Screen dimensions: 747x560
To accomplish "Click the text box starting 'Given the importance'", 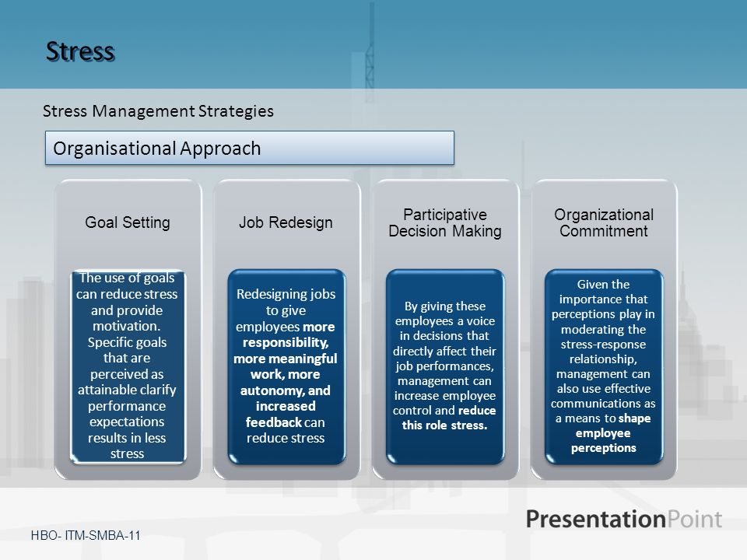I will (604, 366).
